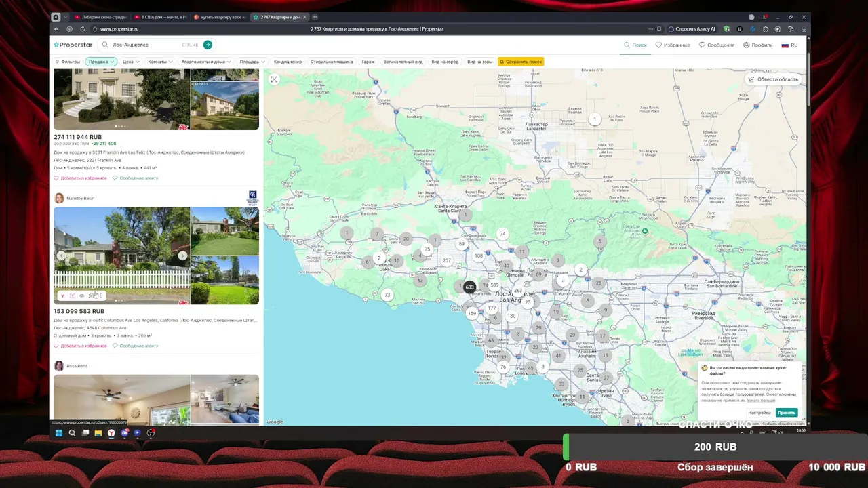Viewport: 868px width, 488px height.
Task: Switch to the 'В США дом' browser tab
Action: tap(160, 17)
